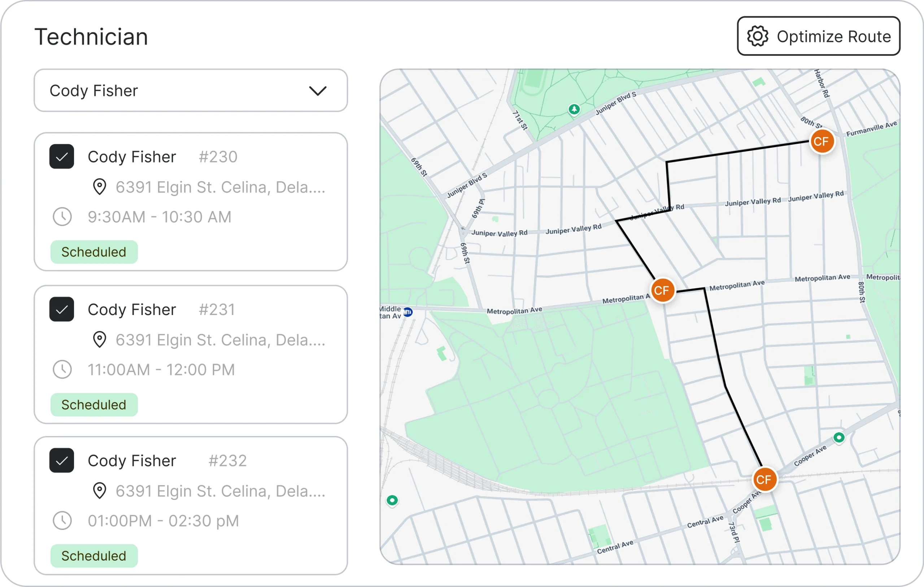Click the location pin icon in job #232
The image size is (924, 587).
[100, 491]
